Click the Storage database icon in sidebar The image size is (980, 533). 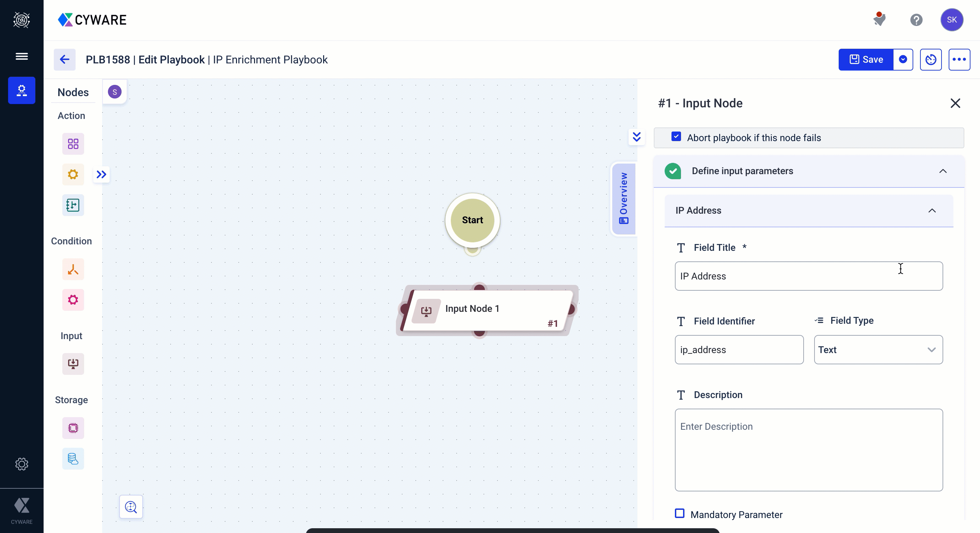73,459
